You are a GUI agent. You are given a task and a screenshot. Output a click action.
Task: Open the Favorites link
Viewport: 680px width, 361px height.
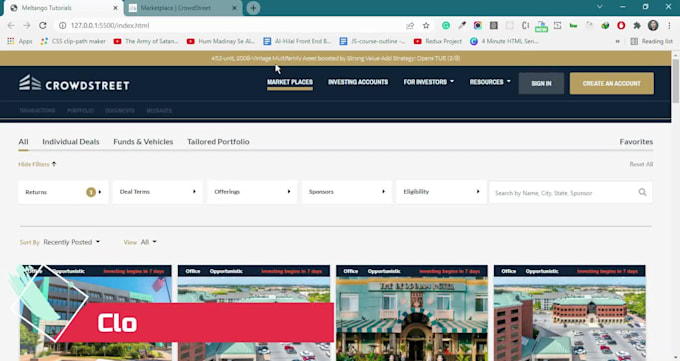pyautogui.click(x=636, y=141)
